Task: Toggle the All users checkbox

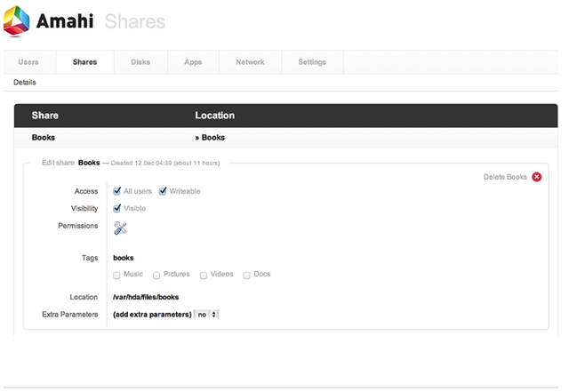Action: (x=117, y=191)
